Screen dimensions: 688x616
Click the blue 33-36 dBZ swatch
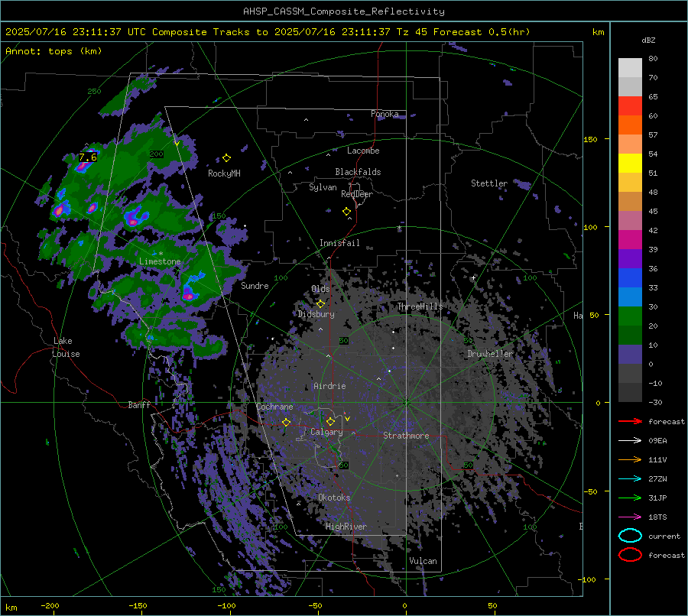[x=630, y=277]
